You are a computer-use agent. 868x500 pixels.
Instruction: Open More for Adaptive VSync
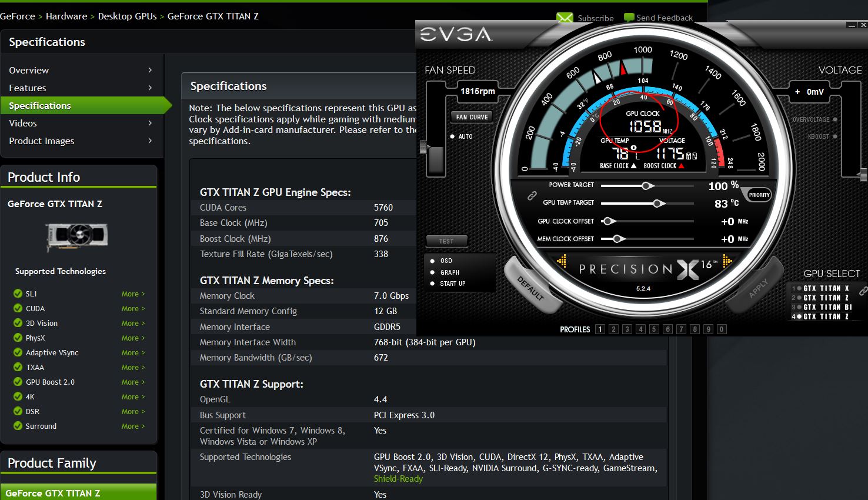click(133, 352)
